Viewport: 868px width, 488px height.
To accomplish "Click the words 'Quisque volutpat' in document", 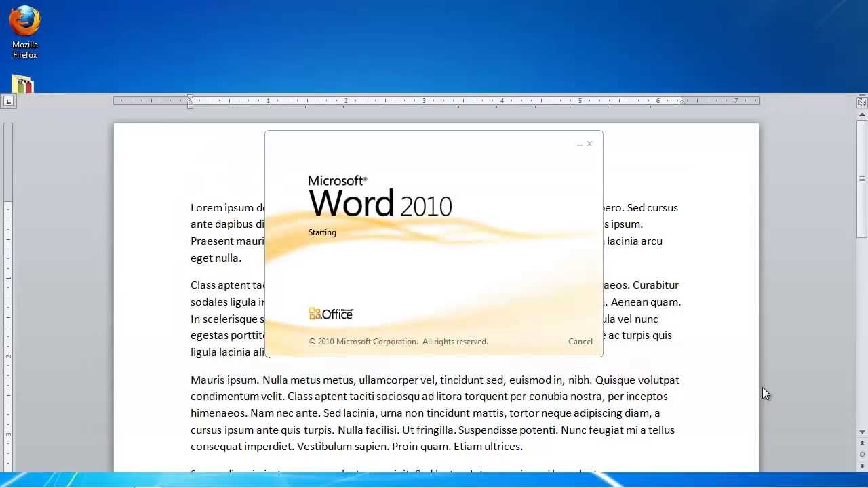I will coord(637,380).
